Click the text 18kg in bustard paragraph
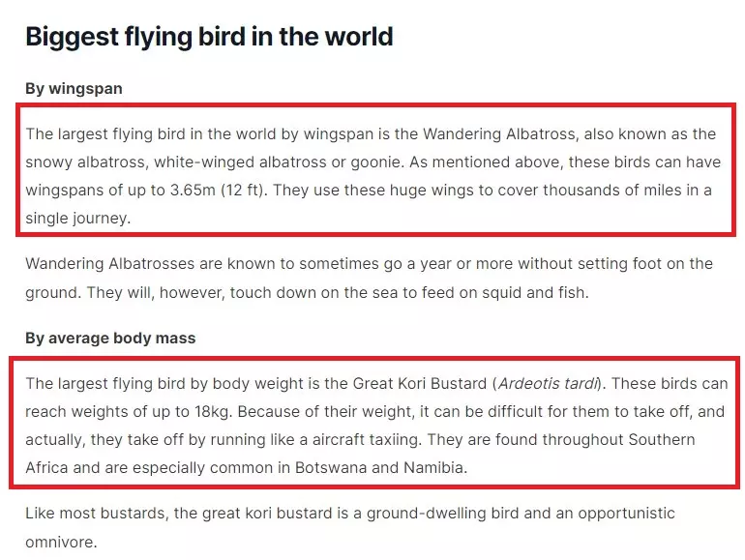Image resolution: width=745 pixels, height=560 pixels. [x=212, y=411]
